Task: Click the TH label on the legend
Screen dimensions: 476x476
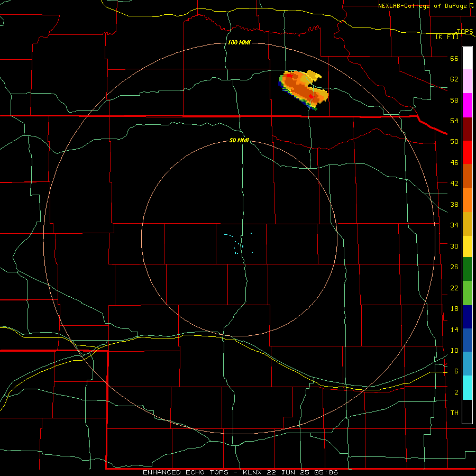Action: [x=454, y=413]
